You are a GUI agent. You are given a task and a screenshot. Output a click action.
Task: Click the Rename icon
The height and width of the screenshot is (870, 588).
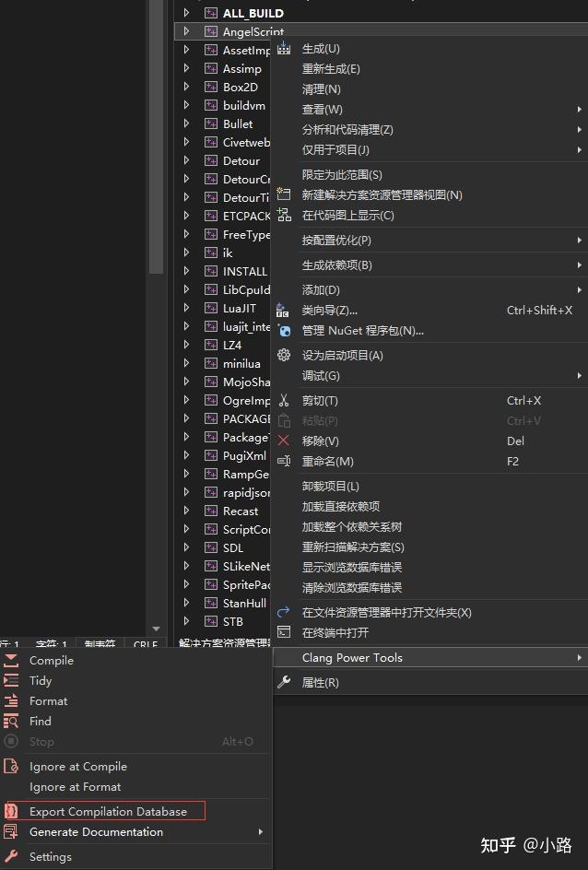[284, 461]
